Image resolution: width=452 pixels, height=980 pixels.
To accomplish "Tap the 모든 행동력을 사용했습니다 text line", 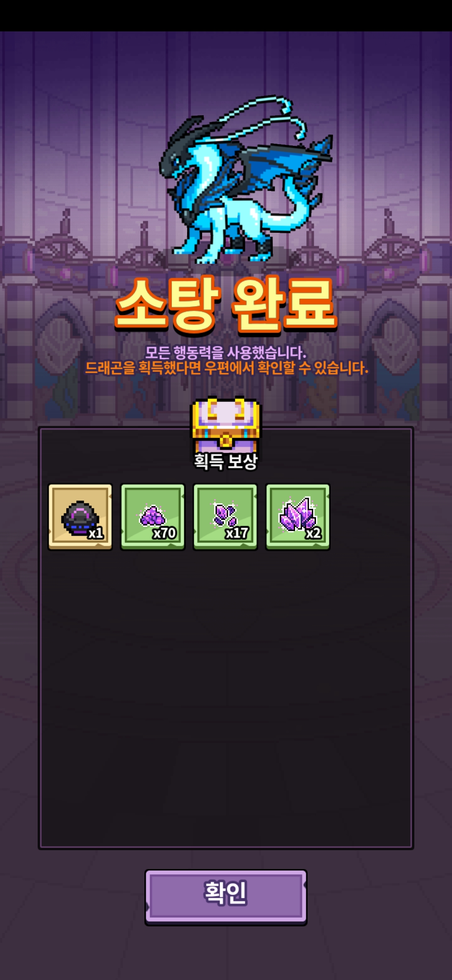I will click(226, 352).
